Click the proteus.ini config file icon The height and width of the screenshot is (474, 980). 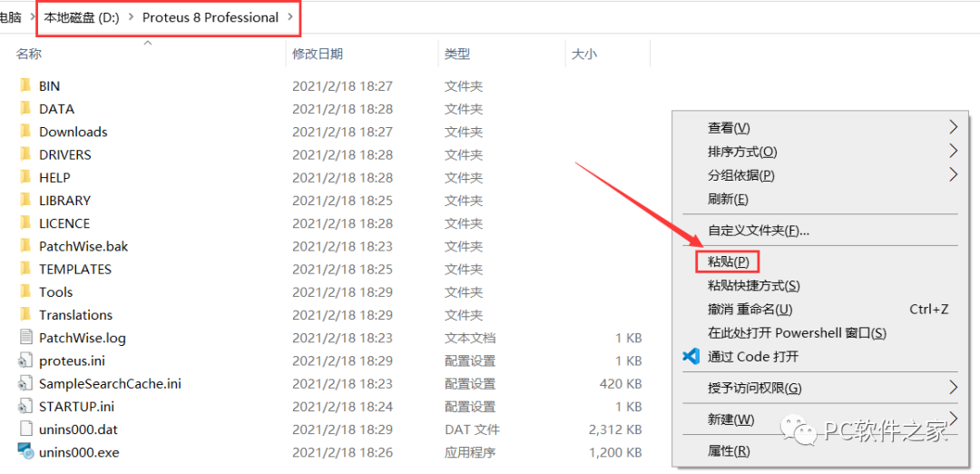coord(25,360)
